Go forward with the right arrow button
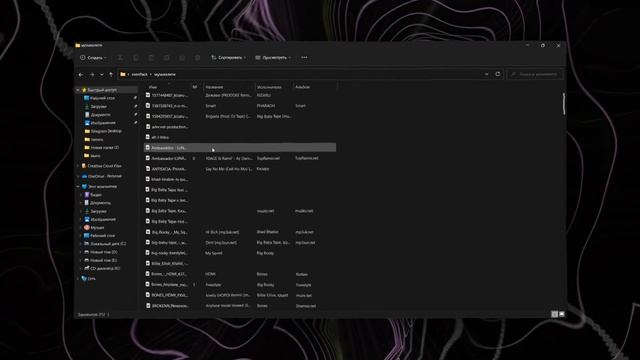Image resolution: width=640 pixels, height=360 pixels. pos(92,74)
